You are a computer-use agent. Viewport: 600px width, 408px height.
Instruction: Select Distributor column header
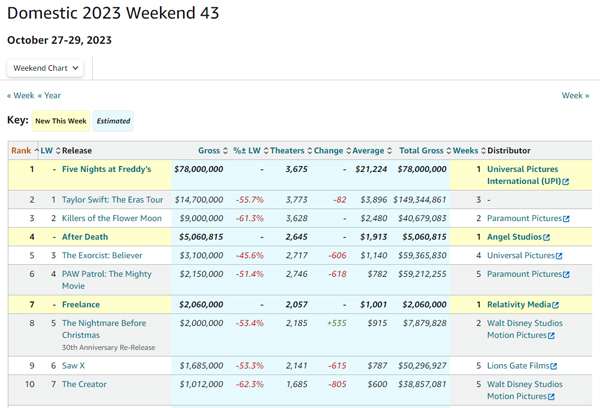(509, 150)
